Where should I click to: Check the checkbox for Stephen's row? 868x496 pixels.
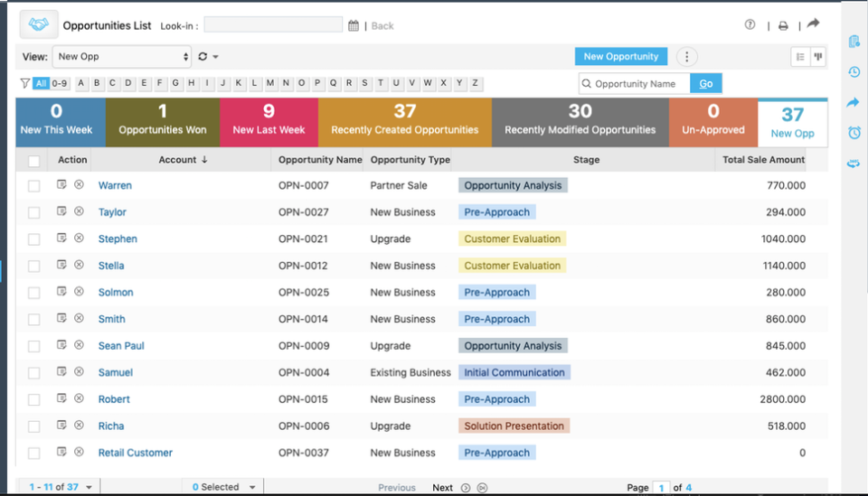pyautogui.click(x=33, y=239)
